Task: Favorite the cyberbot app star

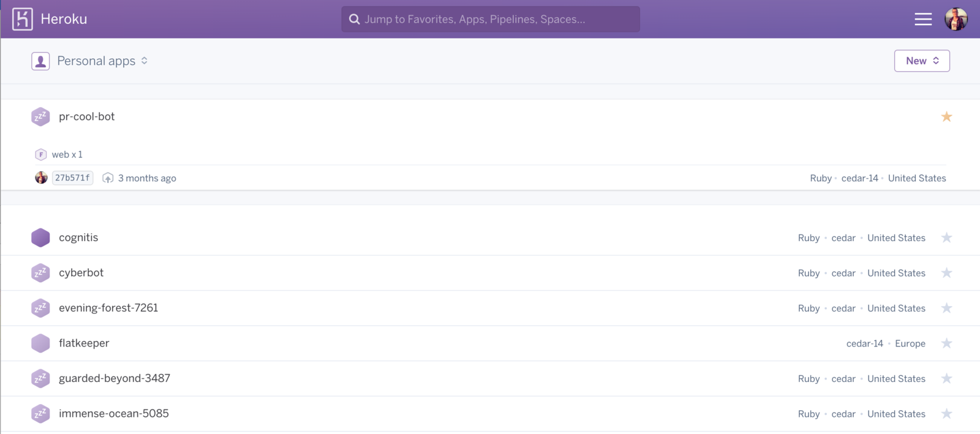Action: click(946, 273)
